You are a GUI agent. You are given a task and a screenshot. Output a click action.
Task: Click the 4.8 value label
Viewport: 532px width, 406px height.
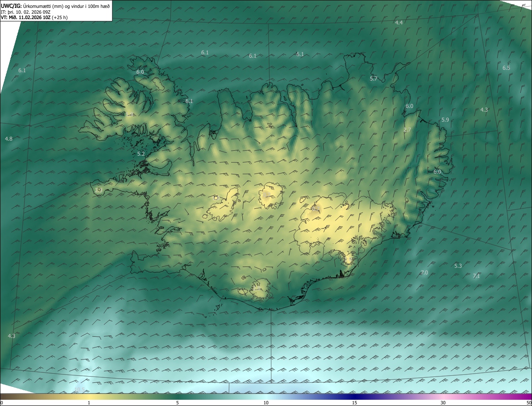tap(8, 139)
